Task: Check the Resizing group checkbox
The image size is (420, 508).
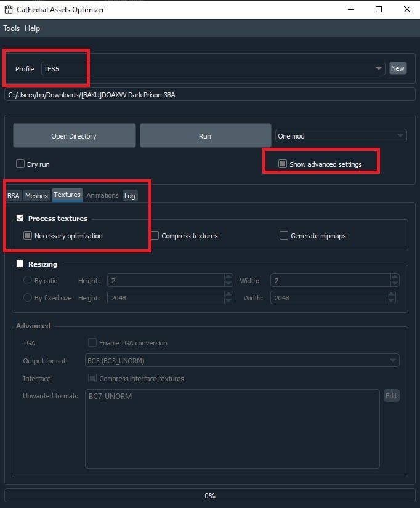Action: 20,264
